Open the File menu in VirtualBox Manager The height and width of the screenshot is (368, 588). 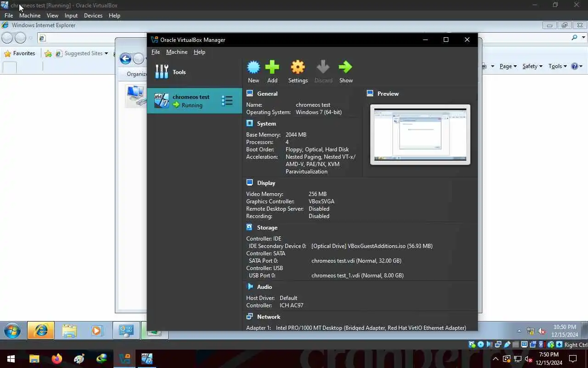[156, 52]
